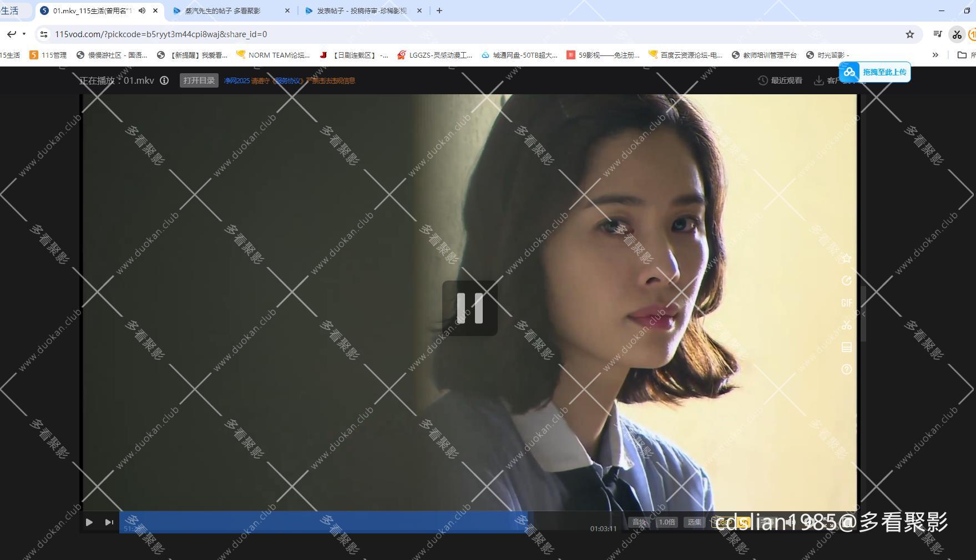Open 最近观看 recent watch history
The height and width of the screenshot is (560, 976).
[x=780, y=80]
